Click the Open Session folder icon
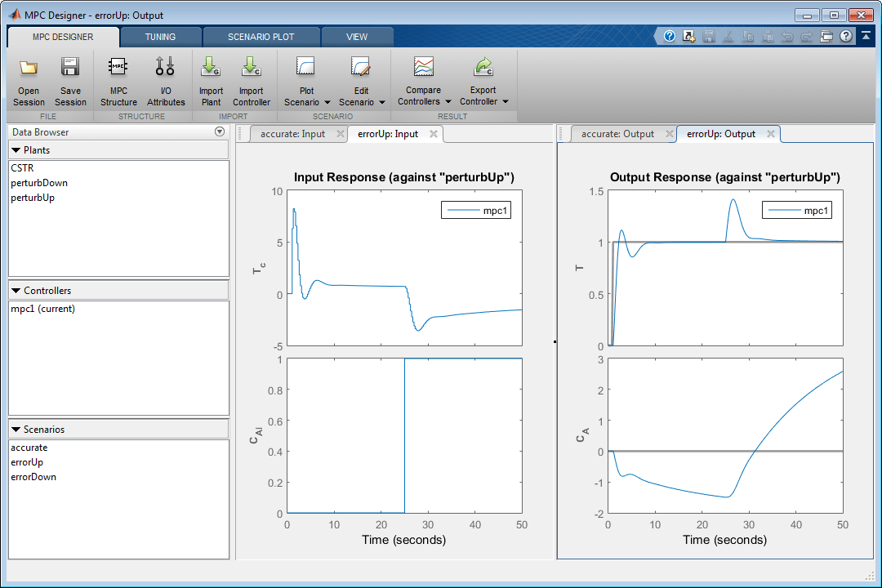Image resolution: width=882 pixels, height=588 pixels. point(29,68)
